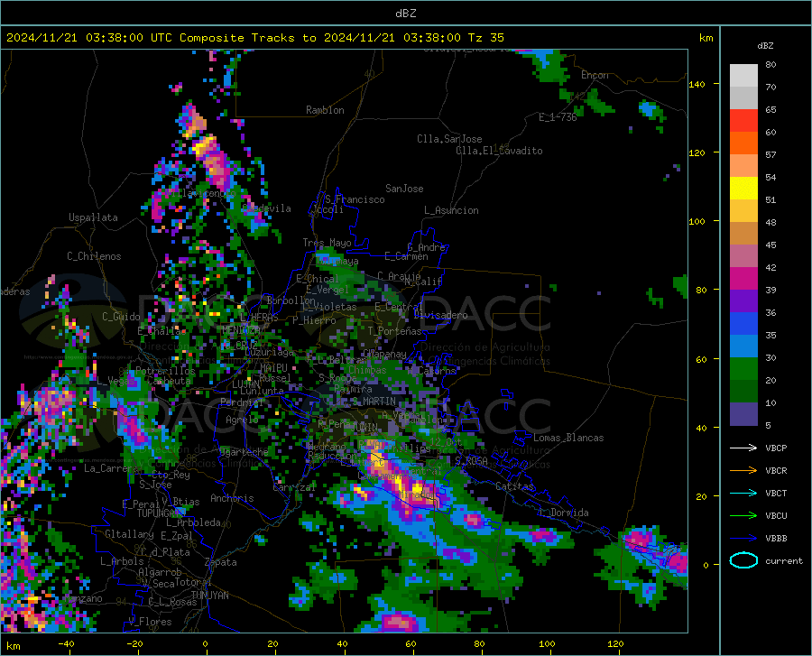Click the 'L_Asuncion' map label

(x=451, y=210)
